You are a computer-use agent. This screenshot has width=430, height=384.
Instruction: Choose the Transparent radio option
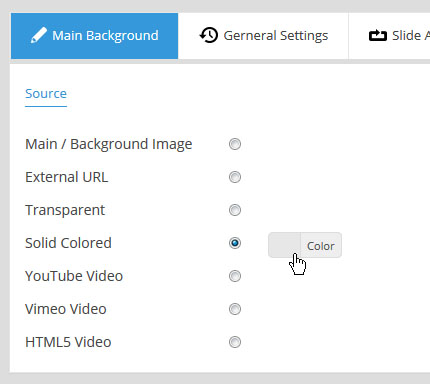pos(235,210)
